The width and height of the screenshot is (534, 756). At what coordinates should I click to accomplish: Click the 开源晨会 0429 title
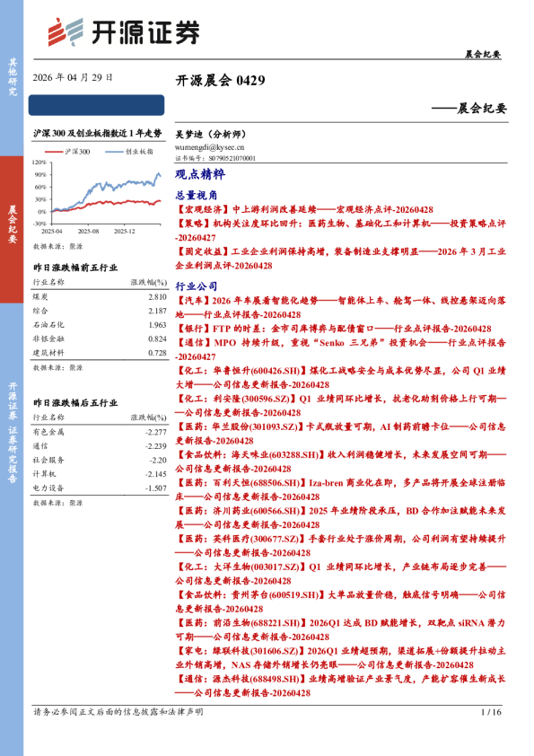[x=220, y=80]
